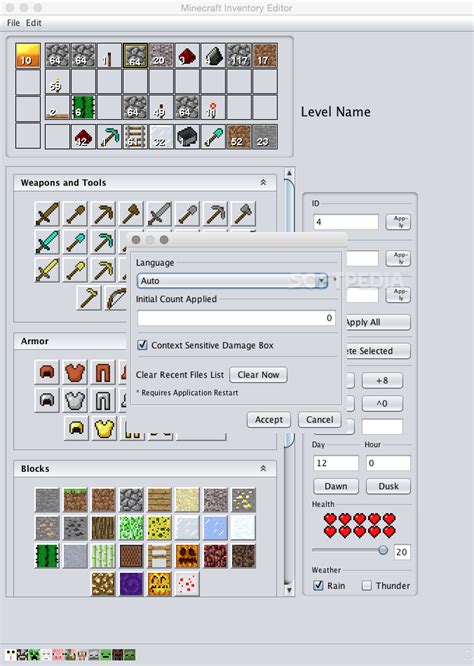Click the Hour field showing 0
Image resolution: width=474 pixels, height=666 pixels.
388,463
